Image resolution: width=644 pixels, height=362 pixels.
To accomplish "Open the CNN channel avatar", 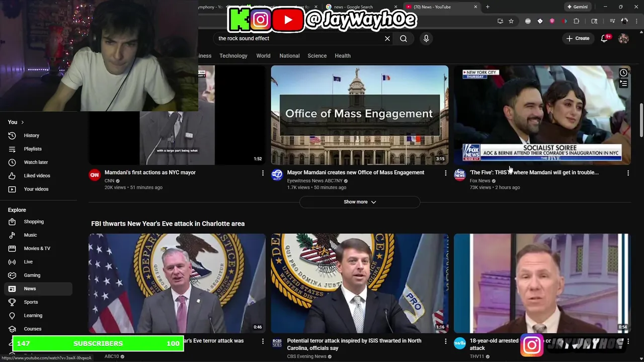I will pos(95,174).
